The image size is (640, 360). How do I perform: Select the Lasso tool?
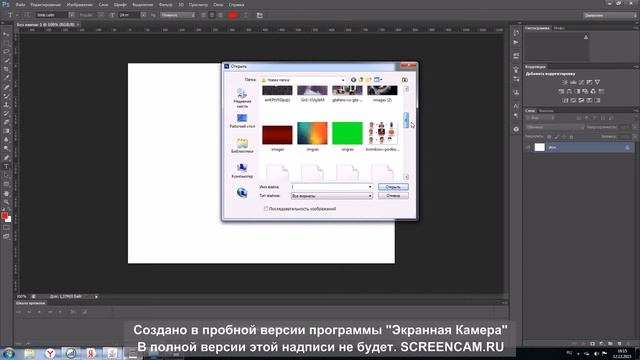click(x=6, y=52)
